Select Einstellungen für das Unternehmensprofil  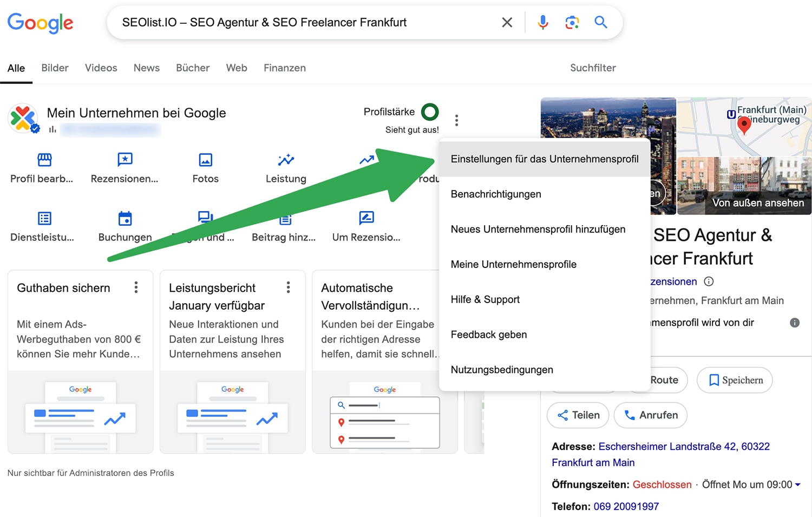[x=544, y=159]
